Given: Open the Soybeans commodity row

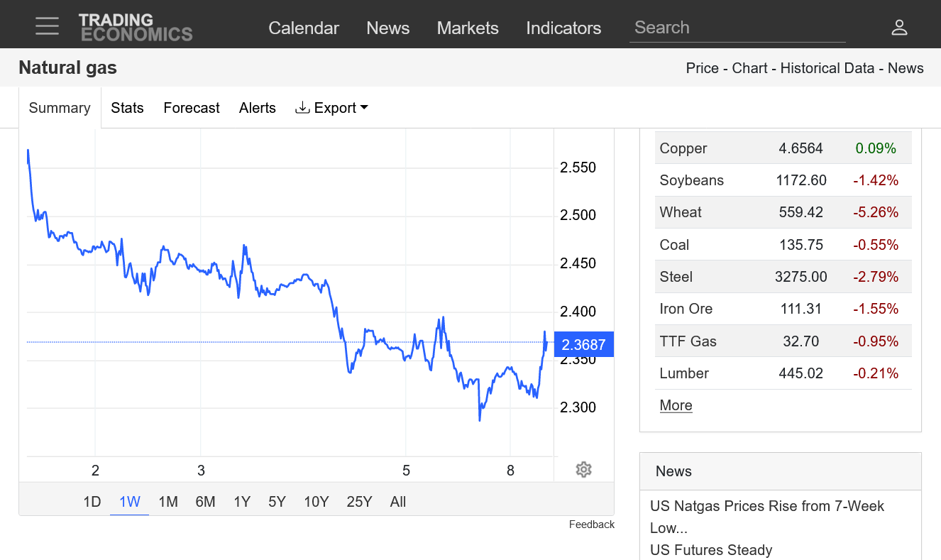Looking at the screenshot, I should [x=783, y=180].
